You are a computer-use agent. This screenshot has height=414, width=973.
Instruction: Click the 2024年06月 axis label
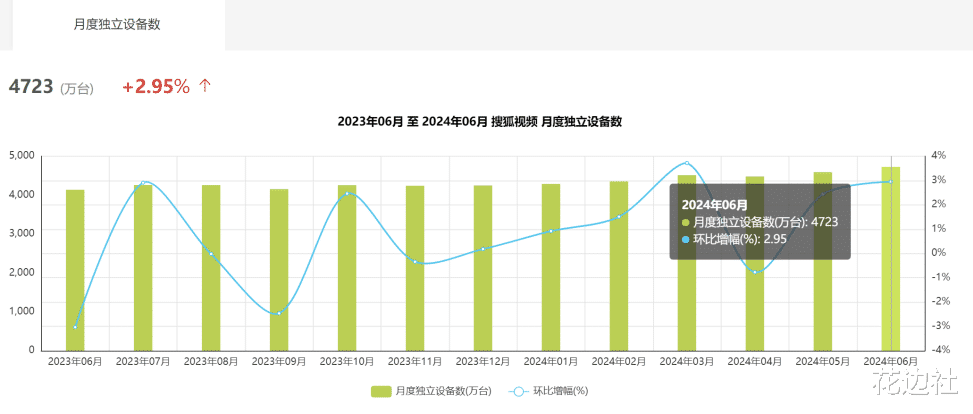pos(891,361)
